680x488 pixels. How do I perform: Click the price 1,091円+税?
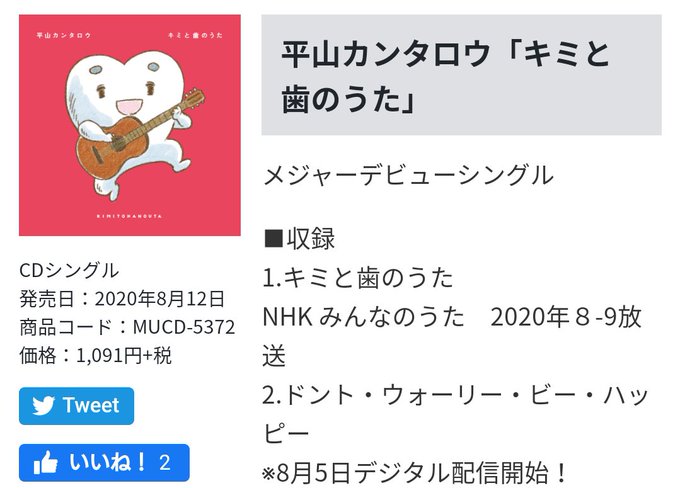pos(124,355)
